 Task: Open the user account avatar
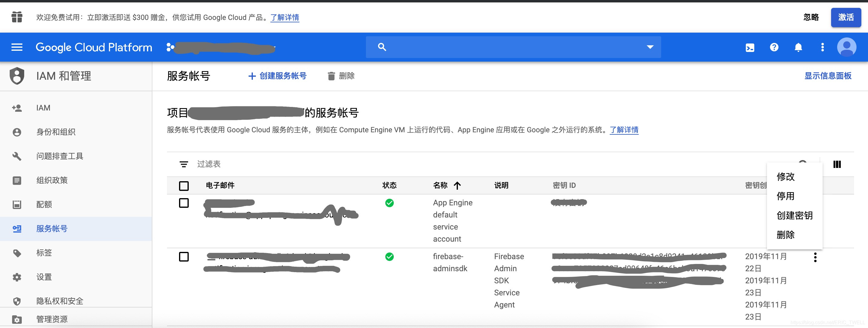[x=847, y=47]
